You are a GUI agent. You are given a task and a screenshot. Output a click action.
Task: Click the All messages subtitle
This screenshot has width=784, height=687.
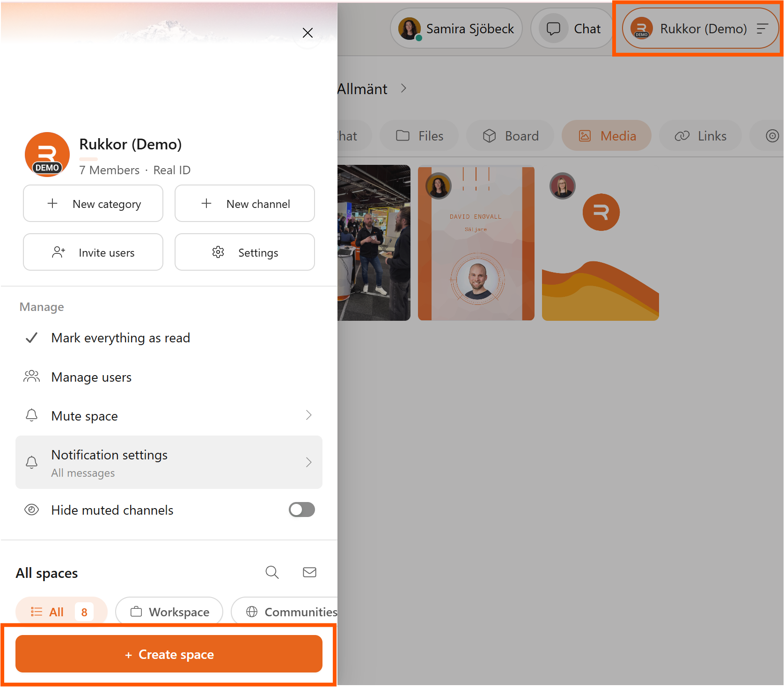pos(83,473)
